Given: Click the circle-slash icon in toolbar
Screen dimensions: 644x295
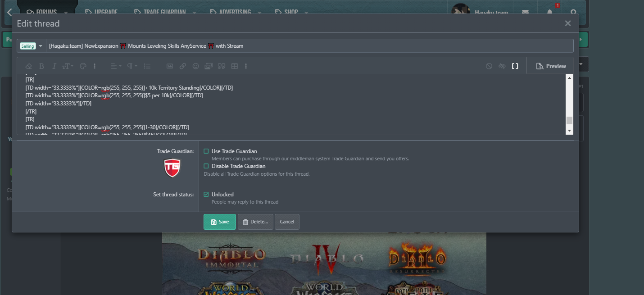Looking at the screenshot, I should pos(489,66).
